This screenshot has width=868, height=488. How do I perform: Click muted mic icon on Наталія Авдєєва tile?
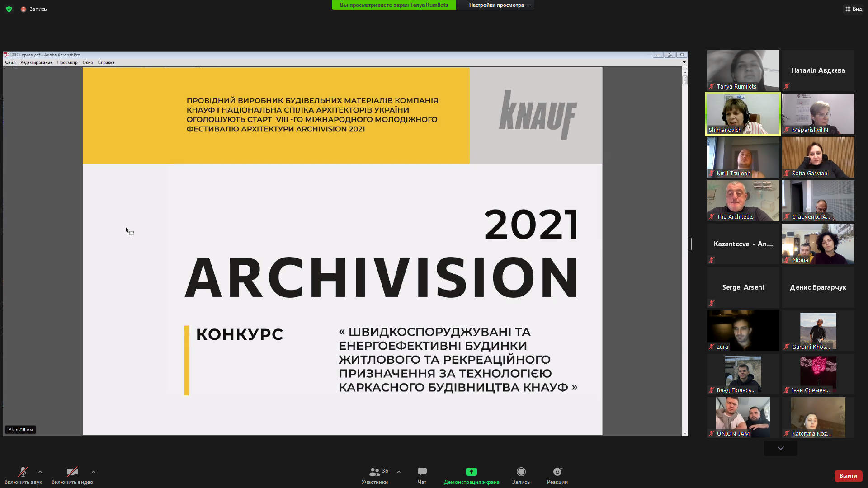(x=787, y=86)
